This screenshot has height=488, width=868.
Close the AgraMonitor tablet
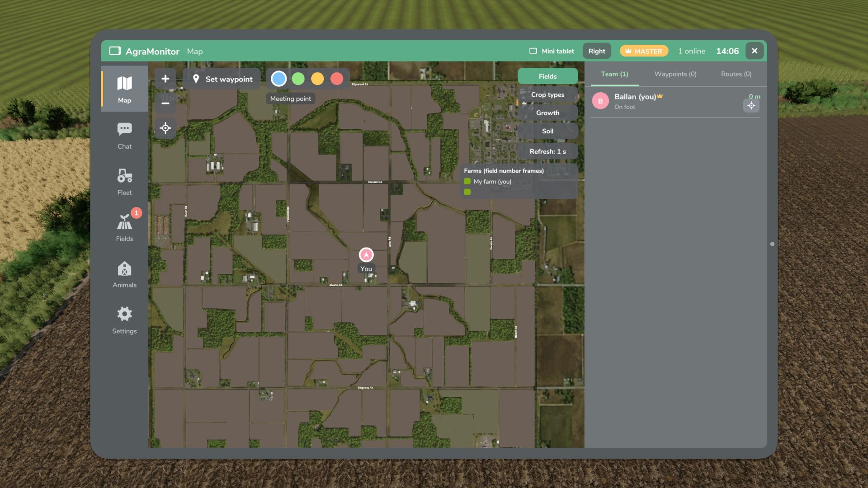pyautogui.click(x=754, y=51)
